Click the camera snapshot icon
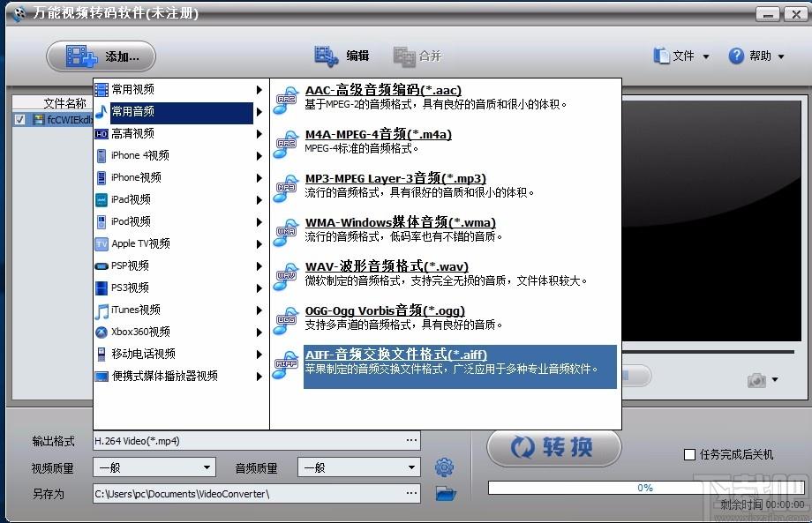 point(756,380)
